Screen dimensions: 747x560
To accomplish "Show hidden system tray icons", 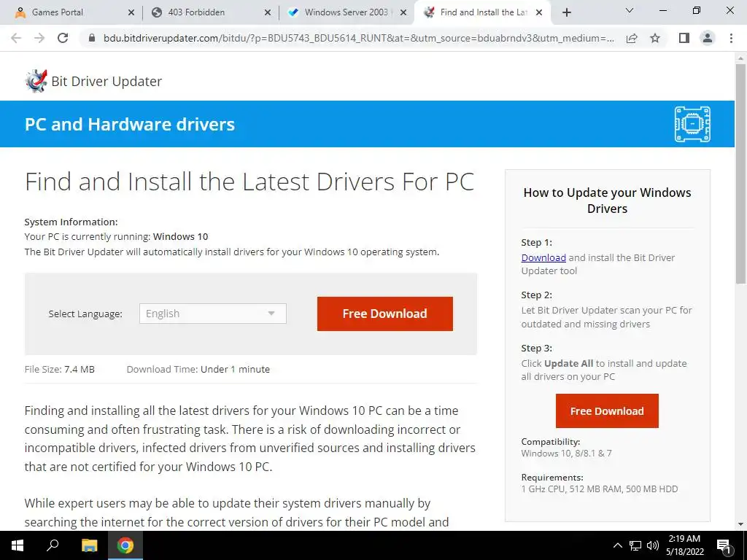I will 617,545.
